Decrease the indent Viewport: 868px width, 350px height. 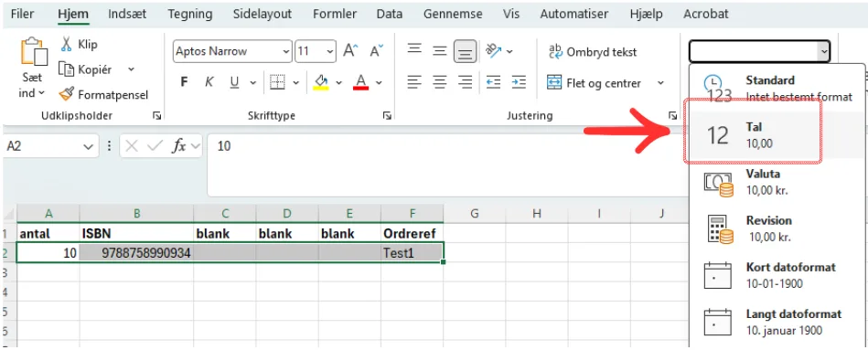[x=493, y=82]
